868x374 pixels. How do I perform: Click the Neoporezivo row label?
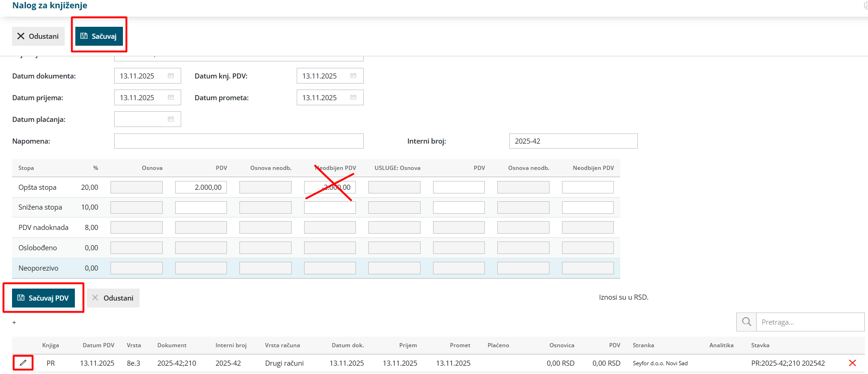(x=38, y=268)
